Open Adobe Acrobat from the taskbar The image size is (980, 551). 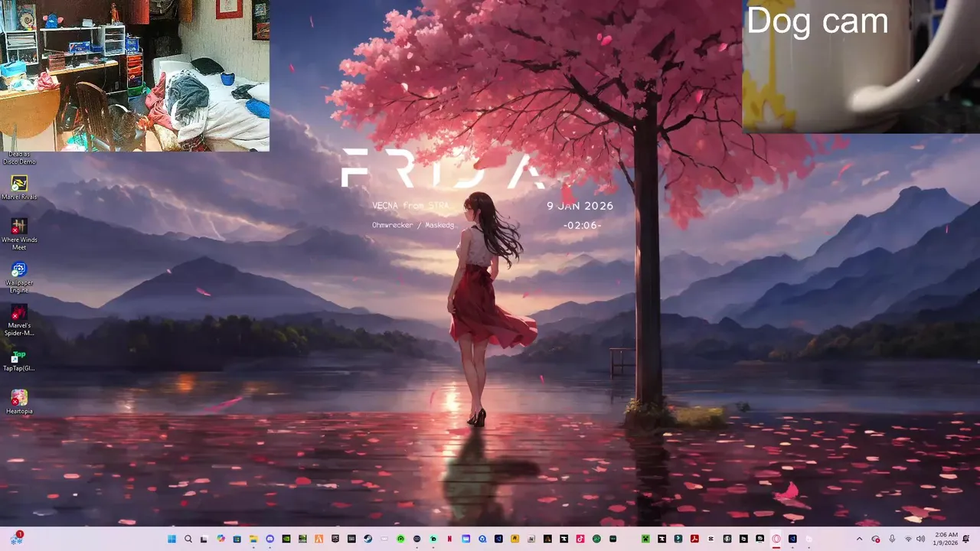tap(694, 539)
